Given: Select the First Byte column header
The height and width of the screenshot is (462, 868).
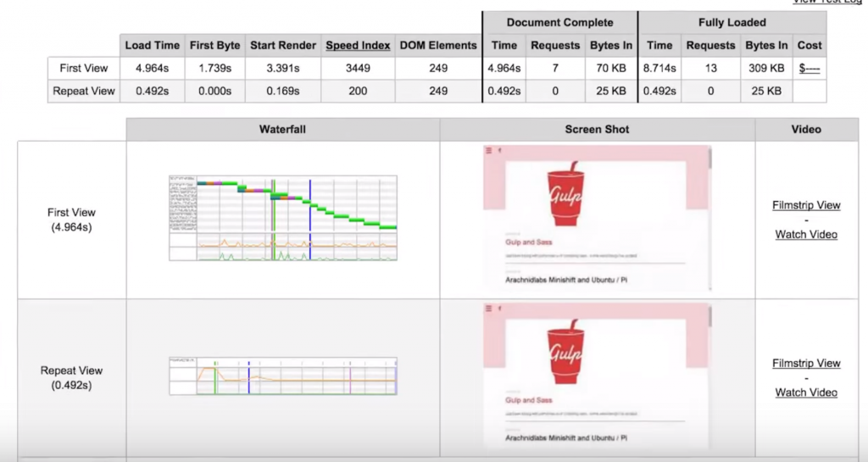Looking at the screenshot, I should pyautogui.click(x=214, y=46).
